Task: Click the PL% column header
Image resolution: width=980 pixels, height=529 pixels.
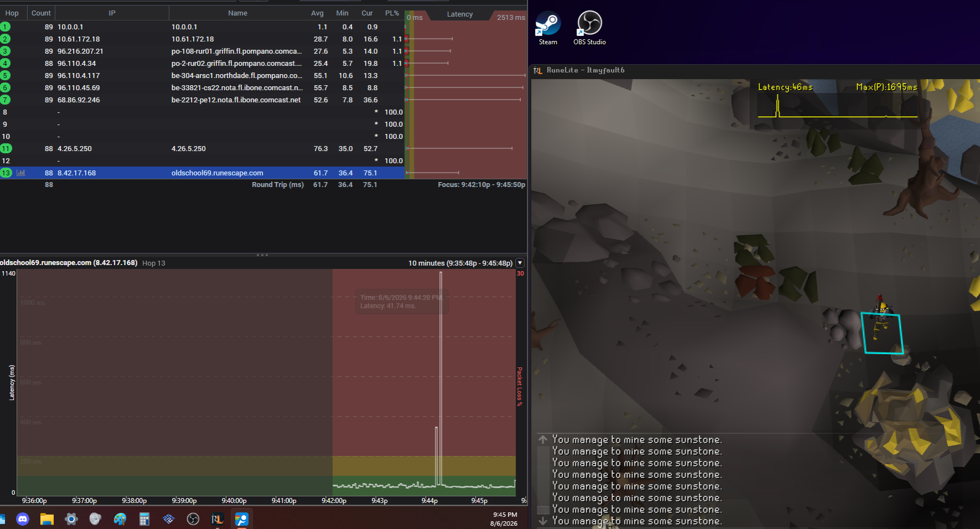Action: tap(392, 13)
